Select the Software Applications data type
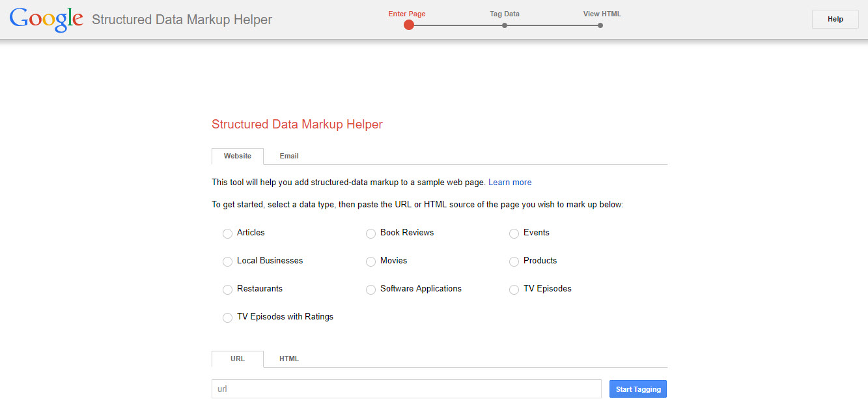Image resolution: width=868 pixels, height=399 pixels. coord(371,289)
